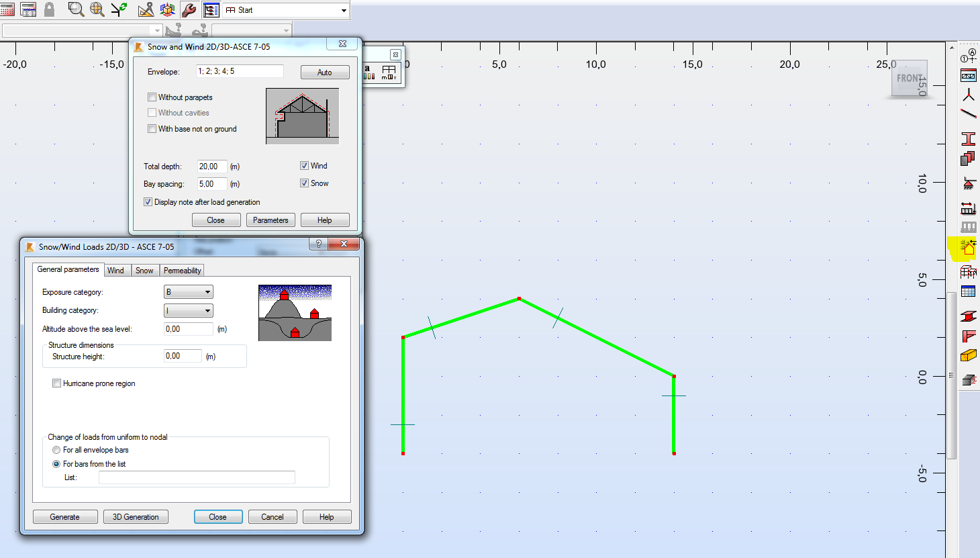Open the Exposure category dropdown

point(189,292)
